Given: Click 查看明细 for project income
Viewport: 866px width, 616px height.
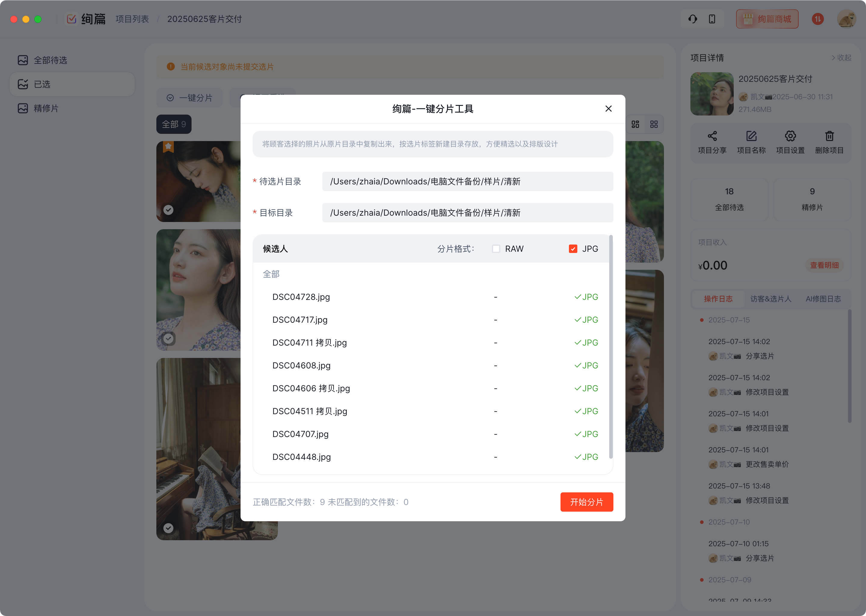Looking at the screenshot, I should [824, 265].
